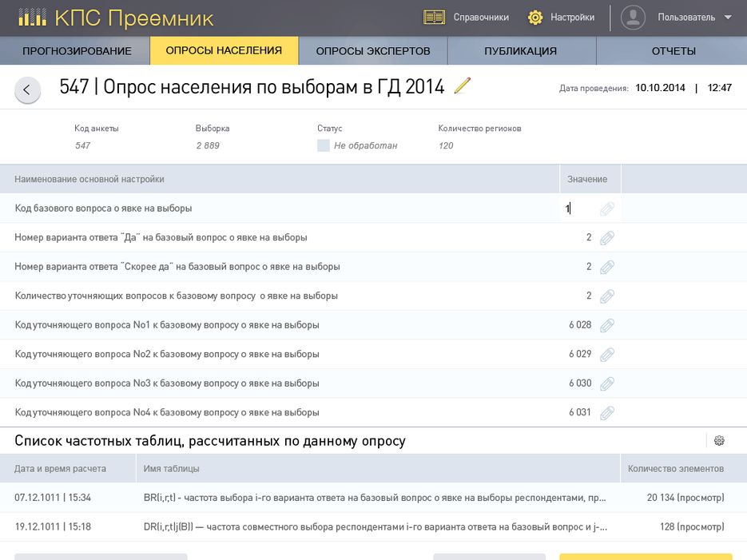Click value 2 in the "Скорее да" row
The height and width of the screenshot is (560, 747).
589,266
